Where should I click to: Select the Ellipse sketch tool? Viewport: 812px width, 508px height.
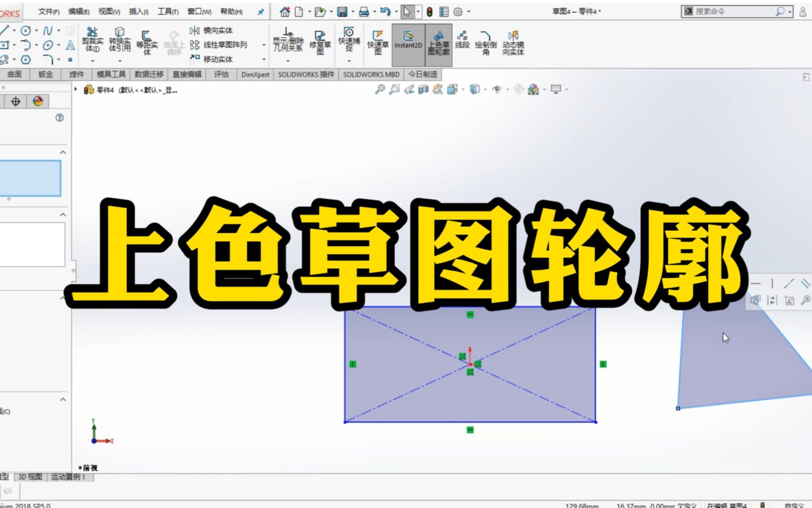coord(48,45)
